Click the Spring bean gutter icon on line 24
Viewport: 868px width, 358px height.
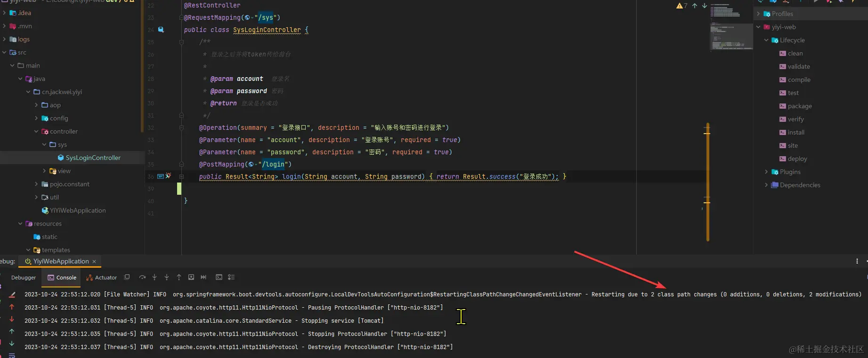coord(161,30)
